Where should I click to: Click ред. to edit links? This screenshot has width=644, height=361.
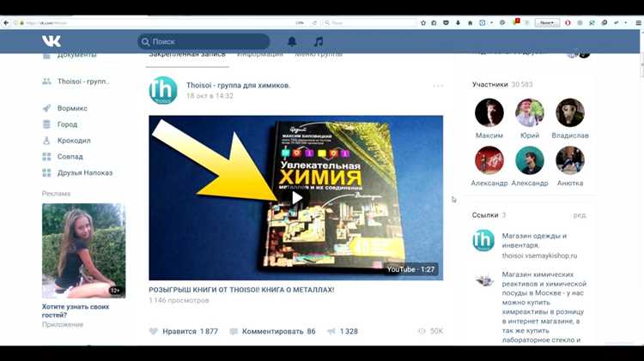click(580, 215)
